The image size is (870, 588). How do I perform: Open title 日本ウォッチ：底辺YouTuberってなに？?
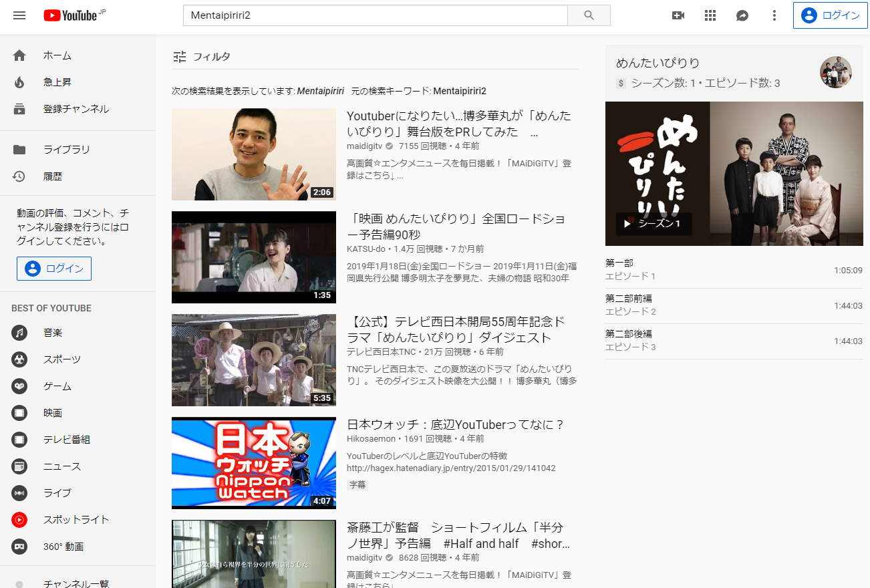point(456,425)
